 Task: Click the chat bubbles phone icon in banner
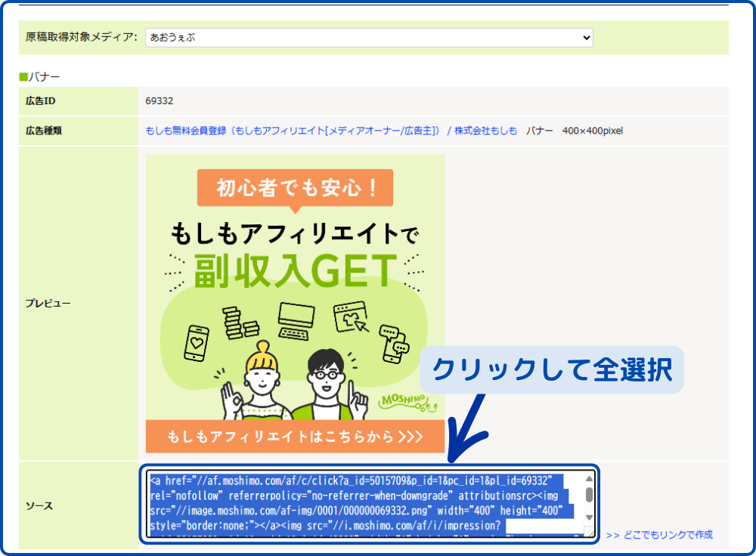[393, 344]
